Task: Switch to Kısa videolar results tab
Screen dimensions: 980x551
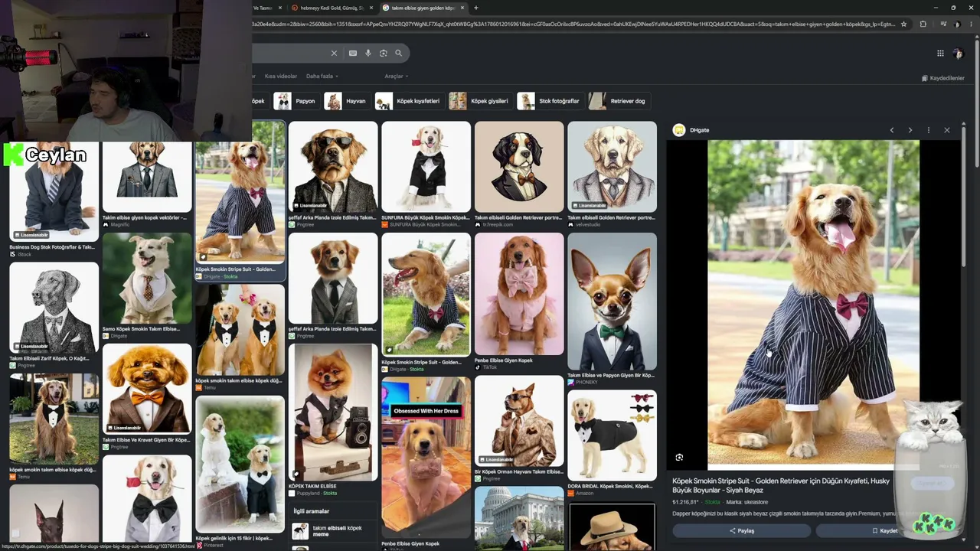Action: click(281, 77)
